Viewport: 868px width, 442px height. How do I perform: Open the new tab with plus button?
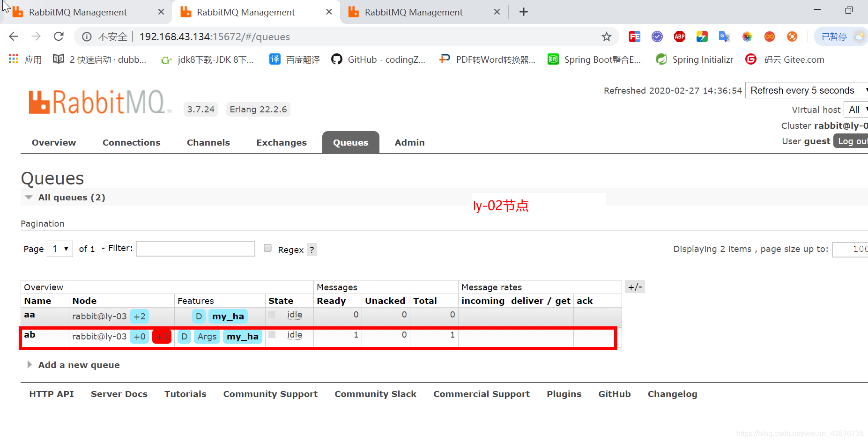coord(524,12)
